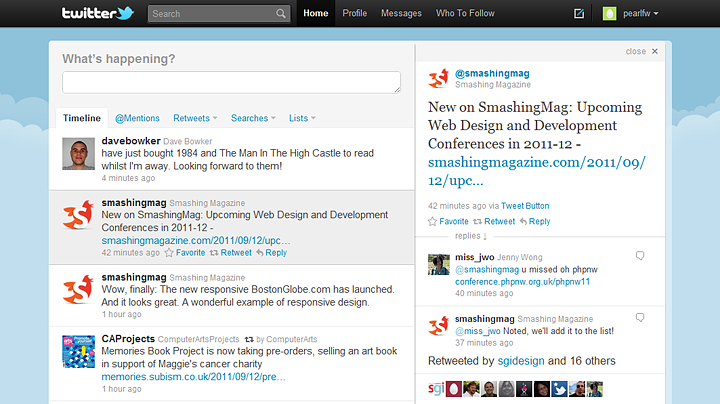The height and width of the screenshot is (404, 720).
Task: Click the search magnifier icon
Action: click(281, 14)
